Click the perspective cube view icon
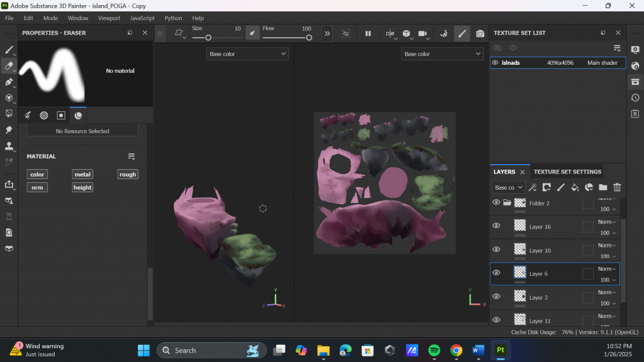Viewport: 644px width, 362px height. (x=406, y=34)
